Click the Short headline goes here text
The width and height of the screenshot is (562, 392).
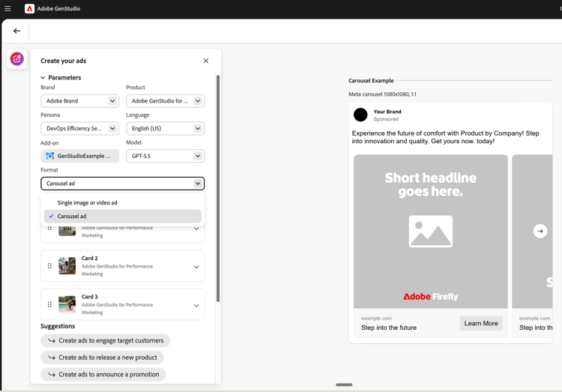tap(430, 184)
